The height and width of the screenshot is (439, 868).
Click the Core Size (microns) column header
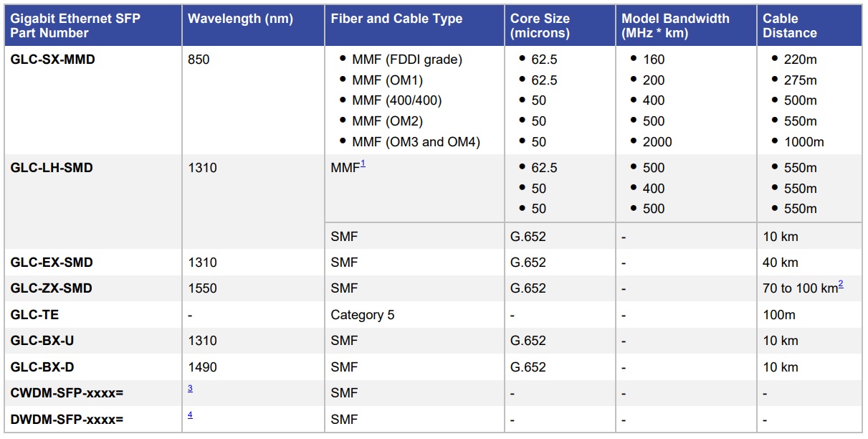point(540,26)
